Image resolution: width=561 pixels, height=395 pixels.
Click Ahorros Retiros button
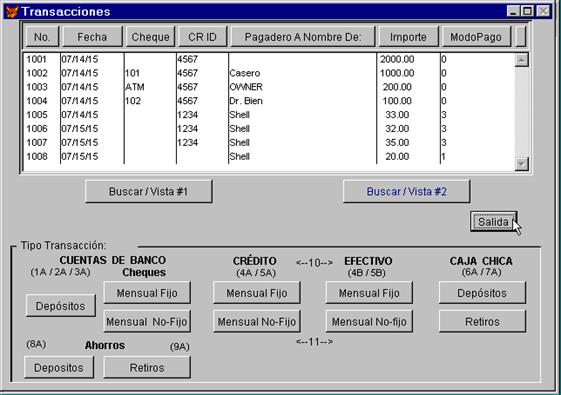tap(147, 367)
